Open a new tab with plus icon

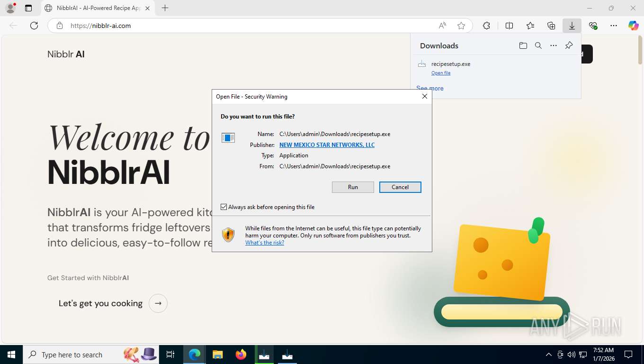(x=165, y=8)
